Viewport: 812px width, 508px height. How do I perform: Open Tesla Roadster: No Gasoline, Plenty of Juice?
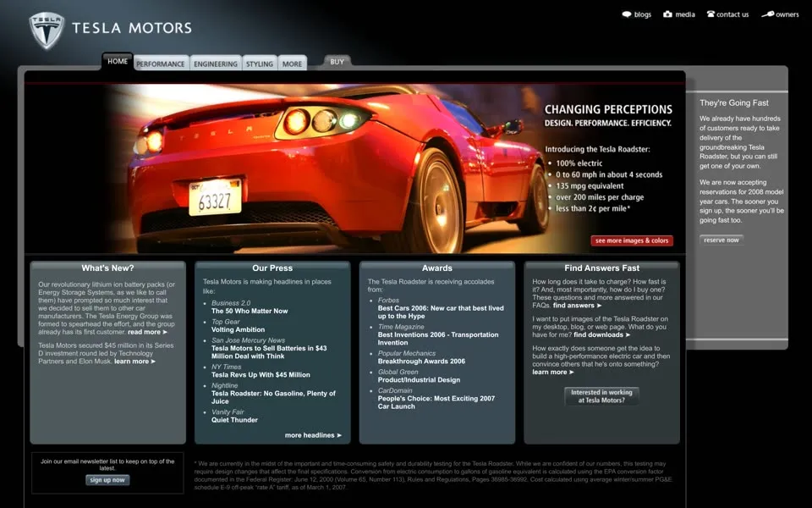[273, 397]
